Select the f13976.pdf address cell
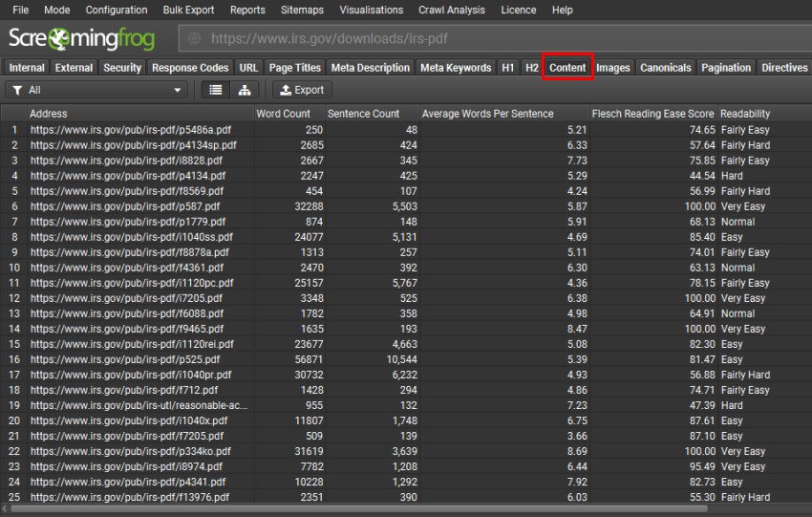The width and height of the screenshot is (812, 517). tap(130, 497)
